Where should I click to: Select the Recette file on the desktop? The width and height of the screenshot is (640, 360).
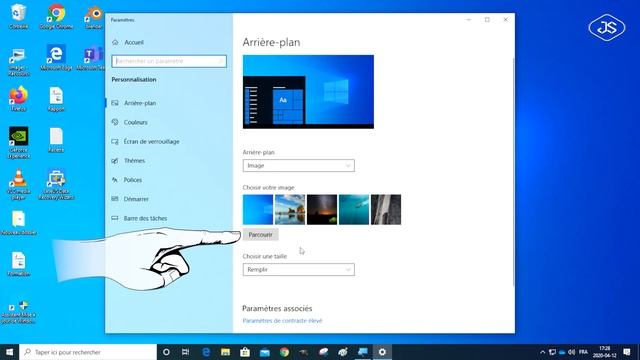(56, 140)
